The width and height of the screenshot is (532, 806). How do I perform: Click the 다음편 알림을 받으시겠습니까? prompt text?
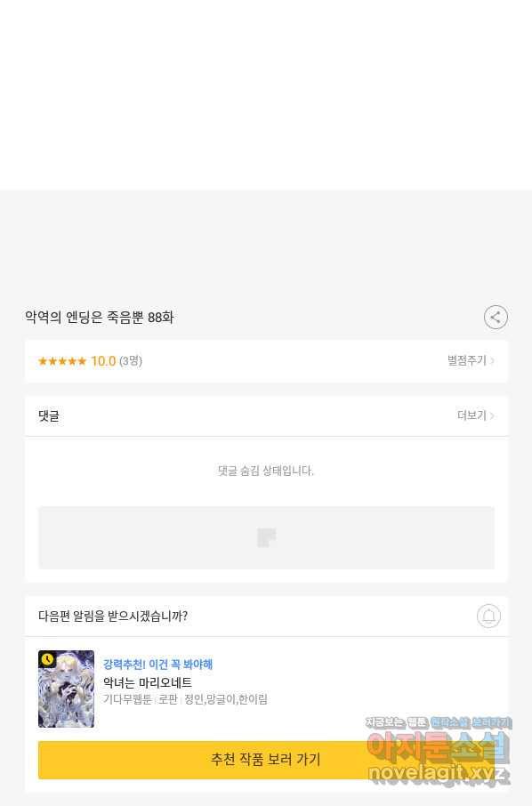(113, 616)
